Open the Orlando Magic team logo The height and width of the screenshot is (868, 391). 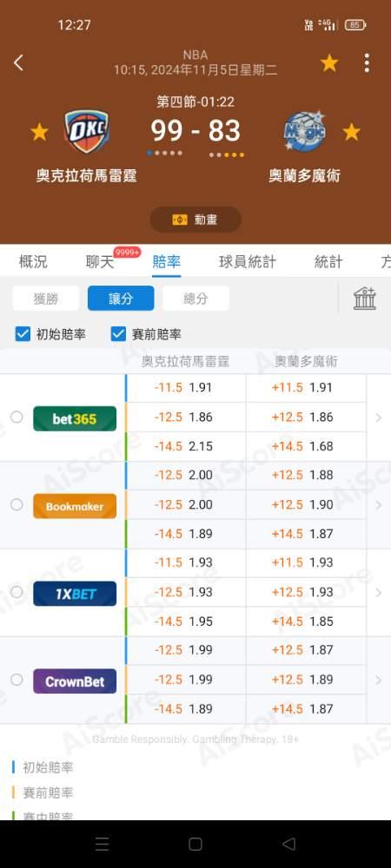304,131
